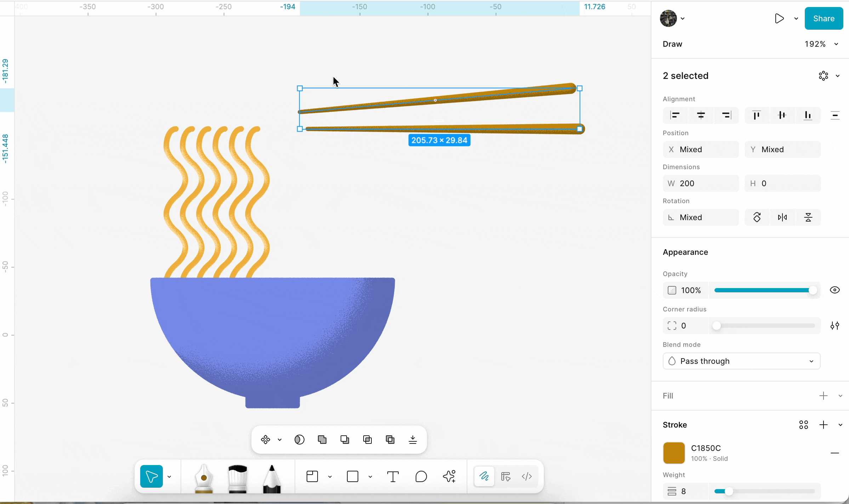Apply Union selection boolean operation

[322, 440]
